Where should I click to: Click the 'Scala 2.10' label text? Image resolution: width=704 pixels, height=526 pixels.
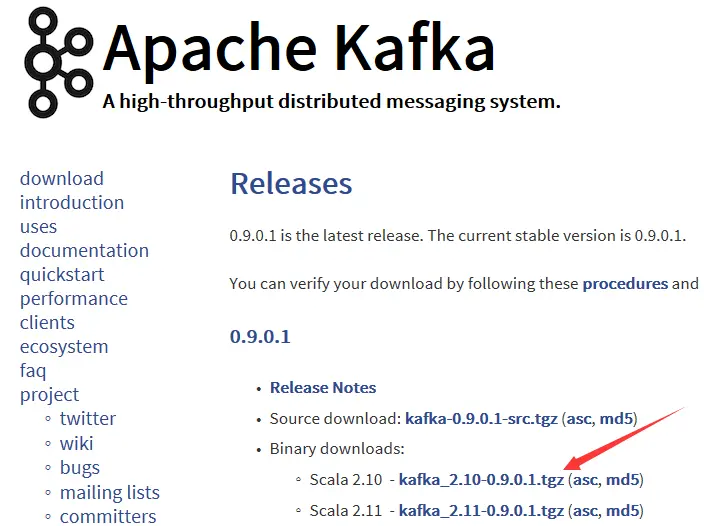346,480
